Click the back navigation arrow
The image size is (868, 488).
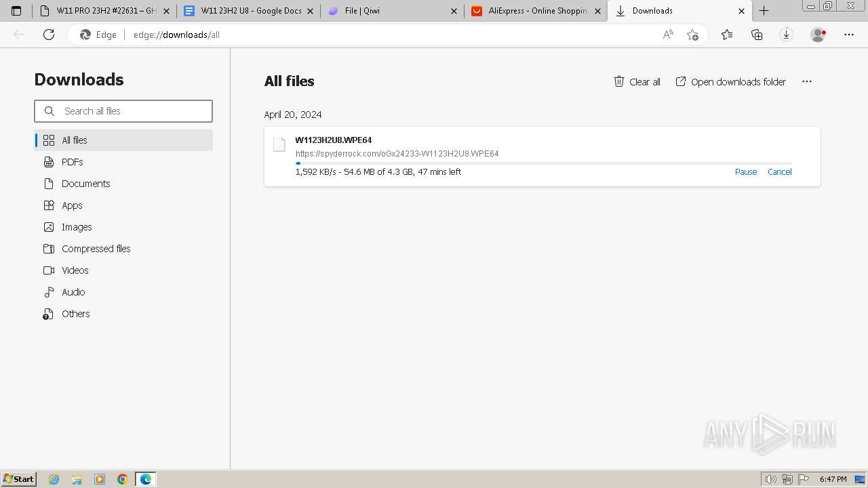pyautogui.click(x=19, y=35)
